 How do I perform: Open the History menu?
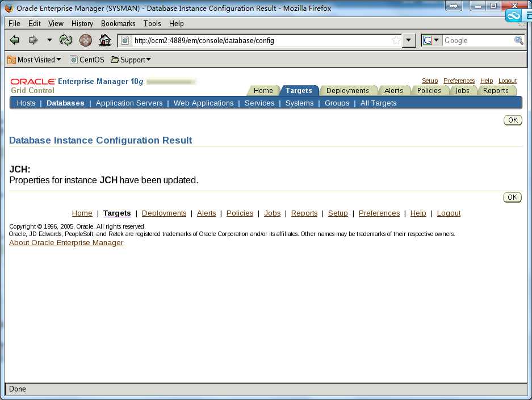coord(82,23)
